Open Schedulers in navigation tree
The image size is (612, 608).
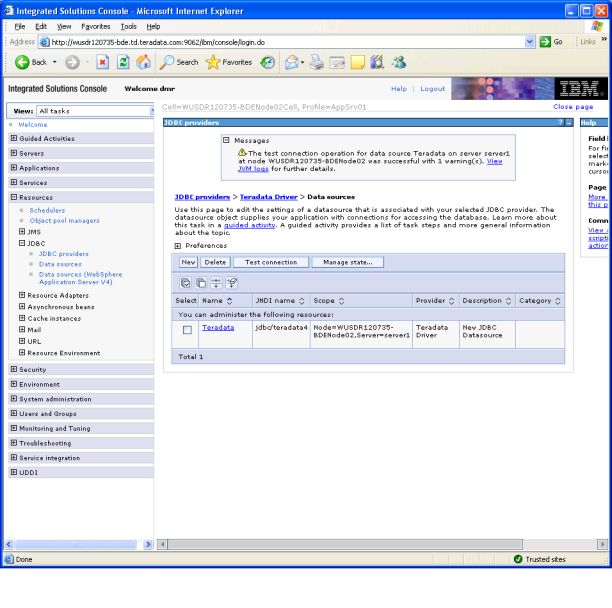[47, 210]
